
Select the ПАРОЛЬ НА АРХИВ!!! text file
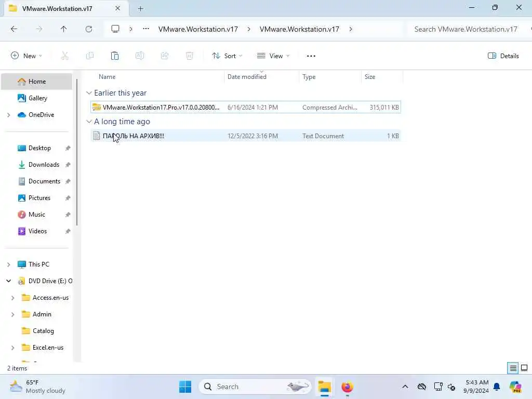(246, 136)
